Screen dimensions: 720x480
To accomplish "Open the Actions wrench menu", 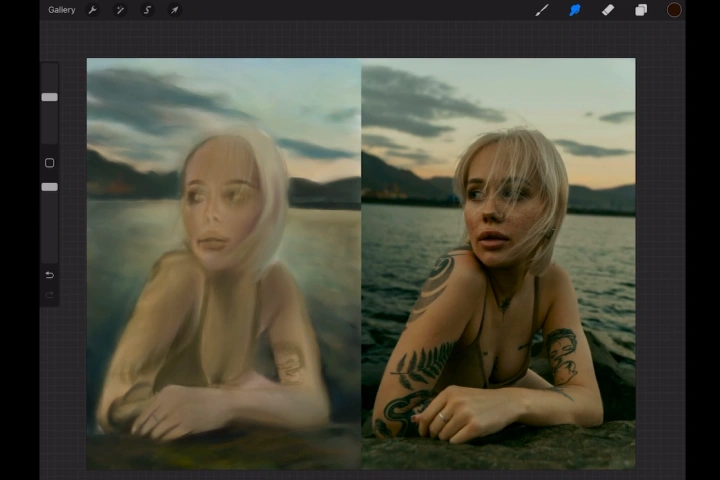I will click(92, 10).
